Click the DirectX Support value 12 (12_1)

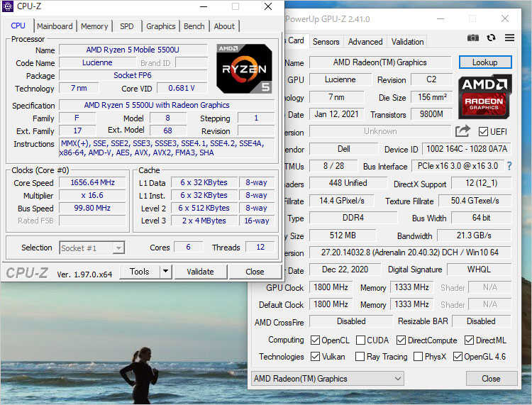point(481,183)
